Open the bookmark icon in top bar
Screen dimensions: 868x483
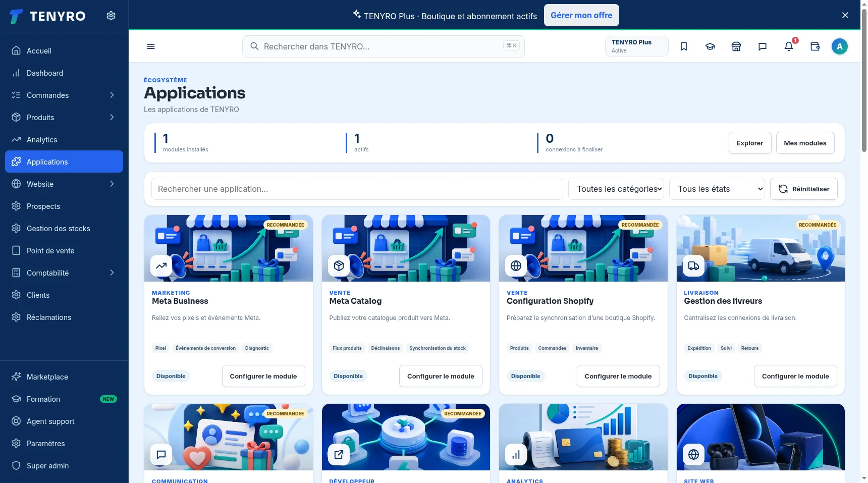click(684, 46)
